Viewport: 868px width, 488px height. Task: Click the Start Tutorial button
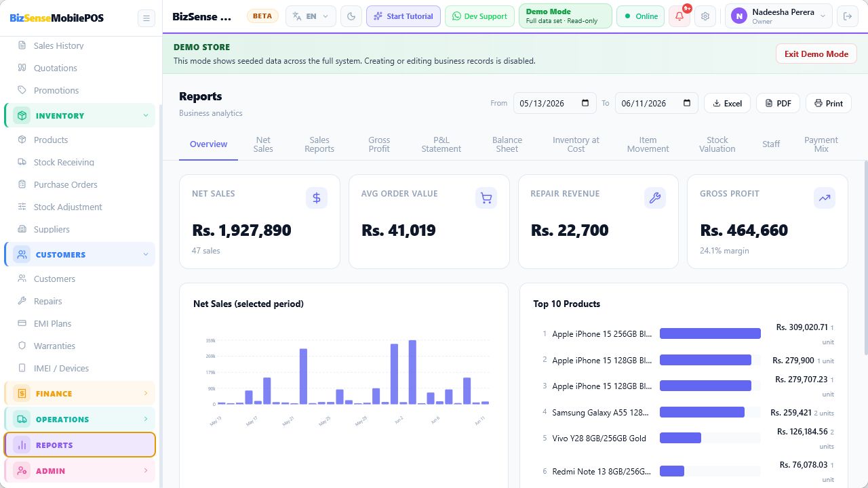[x=403, y=16]
